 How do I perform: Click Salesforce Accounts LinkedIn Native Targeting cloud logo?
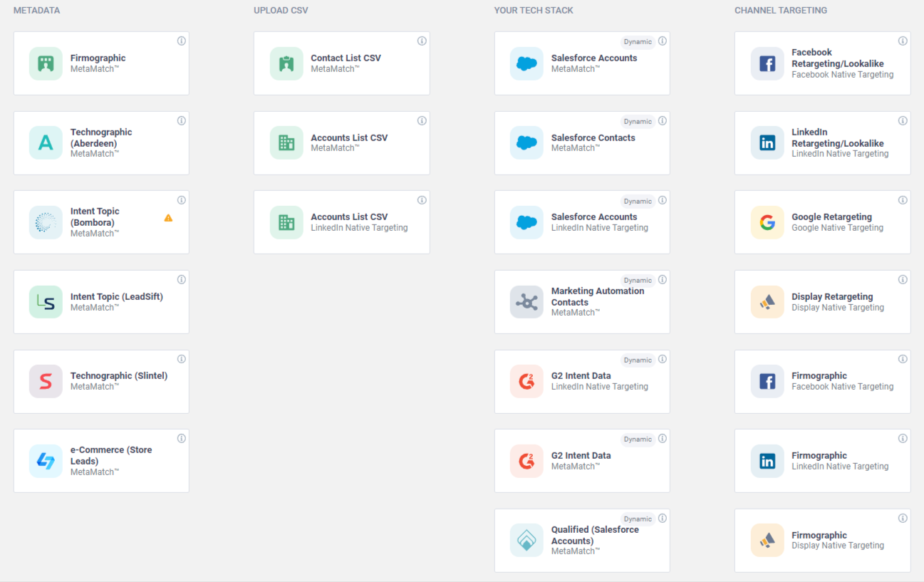(526, 222)
